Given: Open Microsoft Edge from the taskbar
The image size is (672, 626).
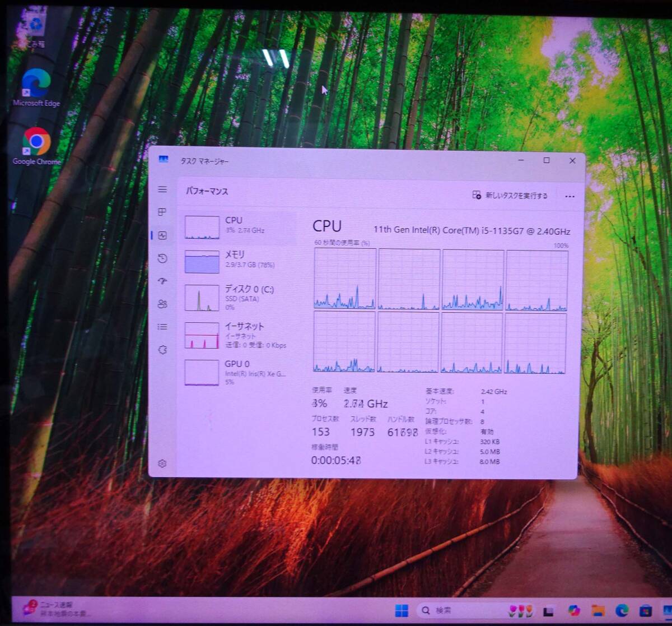Looking at the screenshot, I should pyautogui.click(x=621, y=610).
